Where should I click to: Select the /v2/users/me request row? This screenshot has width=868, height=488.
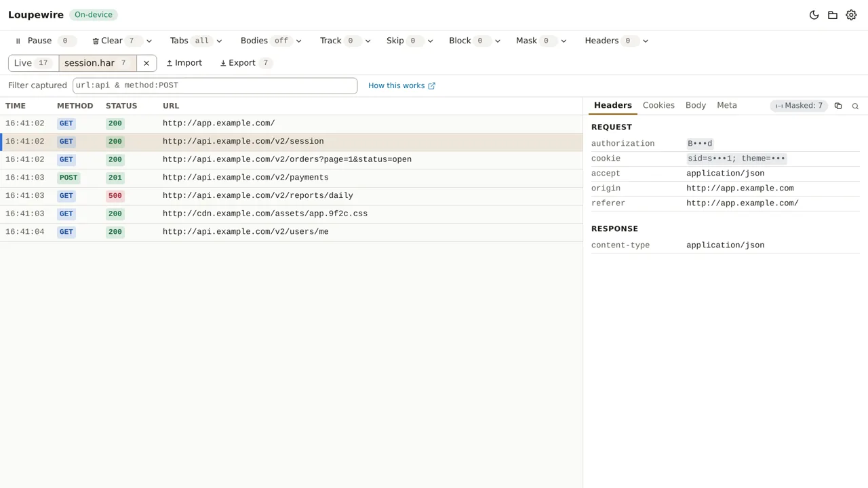tap(292, 232)
